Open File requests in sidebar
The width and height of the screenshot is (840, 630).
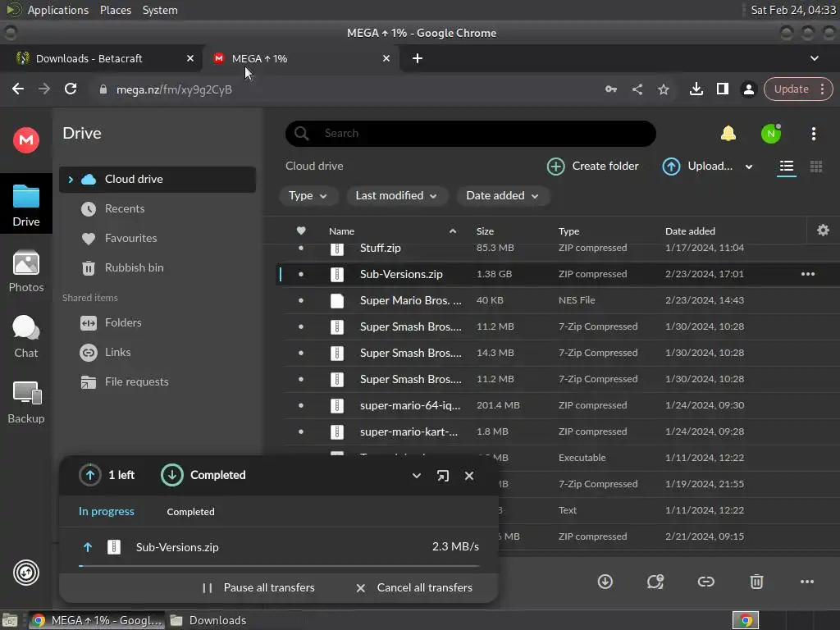click(157, 382)
